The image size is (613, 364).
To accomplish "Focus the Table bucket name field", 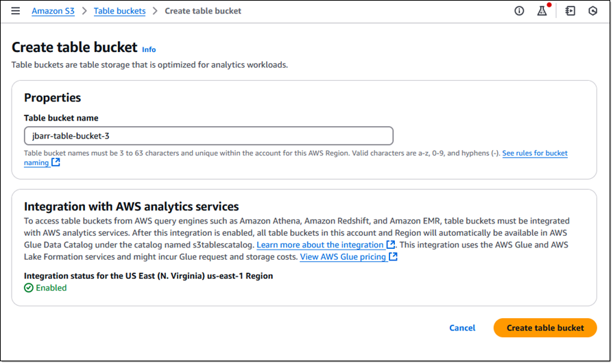I will [x=208, y=136].
